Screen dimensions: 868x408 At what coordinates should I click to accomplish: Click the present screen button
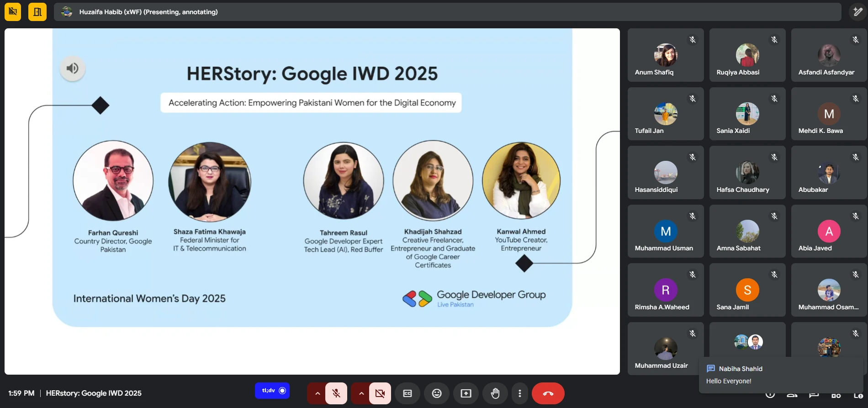tap(466, 393)
